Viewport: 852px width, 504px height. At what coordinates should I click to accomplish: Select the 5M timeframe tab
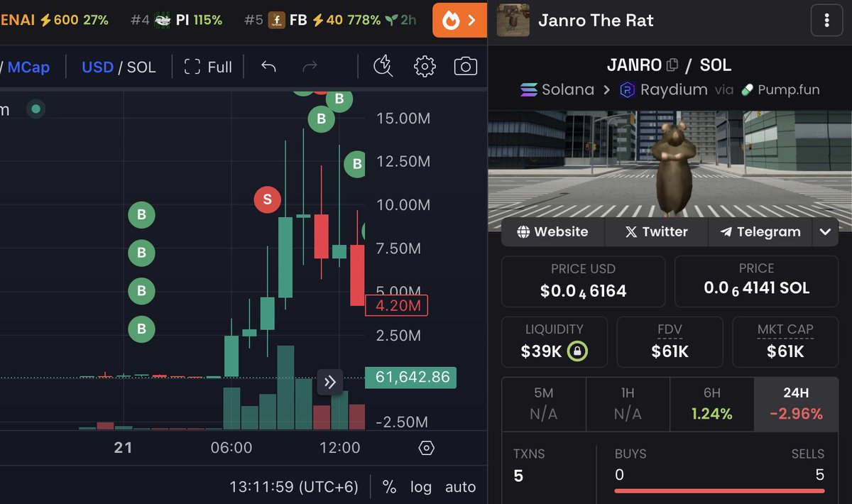tap(545, 405)
